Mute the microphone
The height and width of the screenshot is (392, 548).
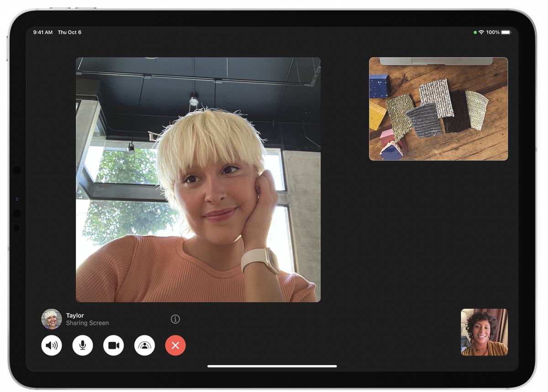click(x=83, y=345)
